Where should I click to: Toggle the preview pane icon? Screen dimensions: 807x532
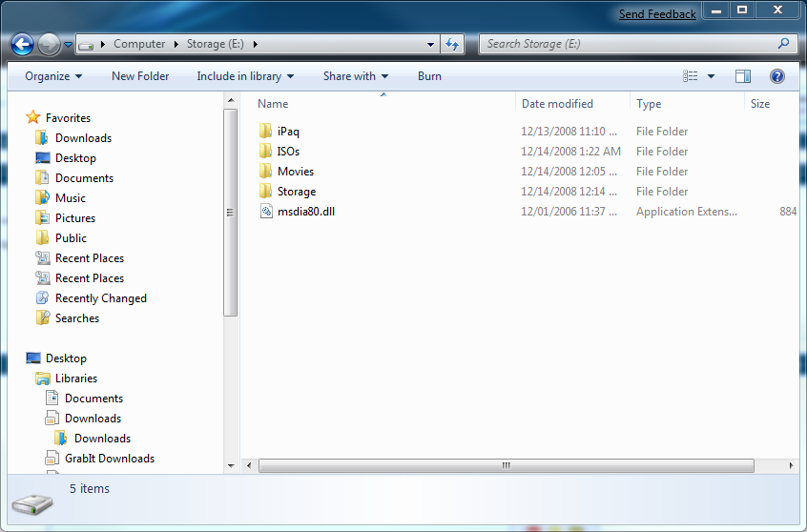pyautogui.click(x=743, y=76)
